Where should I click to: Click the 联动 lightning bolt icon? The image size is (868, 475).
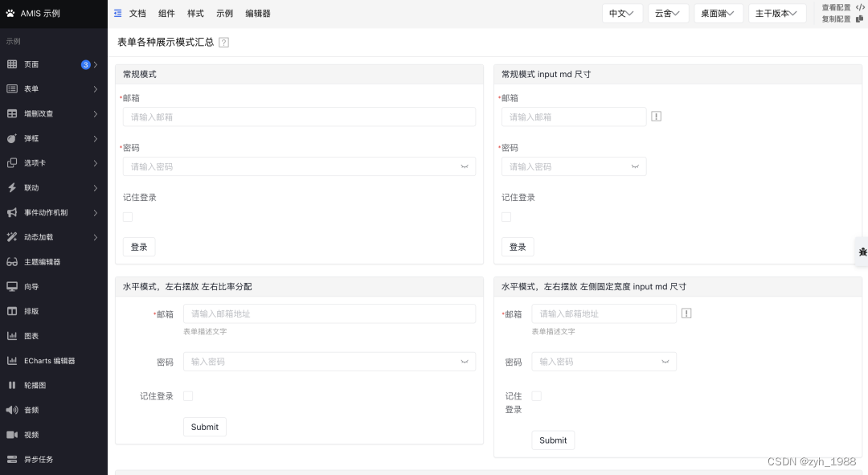(x=11, y=188)
